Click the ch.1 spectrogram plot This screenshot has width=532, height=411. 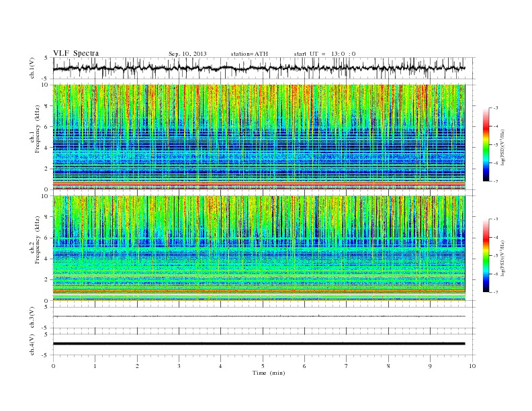pos(259,137)
